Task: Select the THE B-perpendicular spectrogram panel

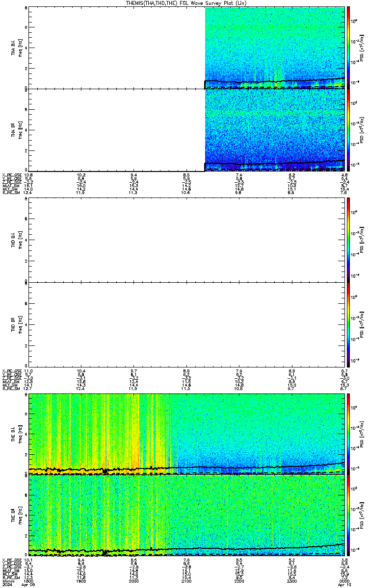Action: click(x=186, y=434)
